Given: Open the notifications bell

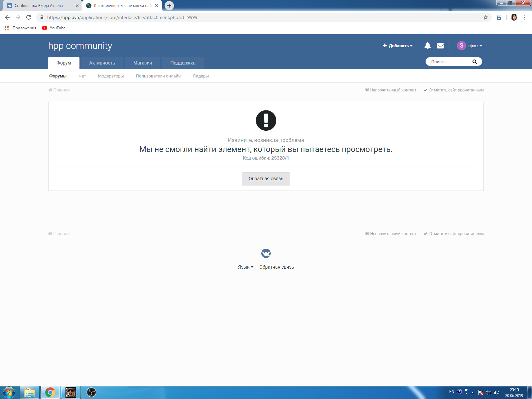Looking at the screenshot, I should tap(428, 46).
